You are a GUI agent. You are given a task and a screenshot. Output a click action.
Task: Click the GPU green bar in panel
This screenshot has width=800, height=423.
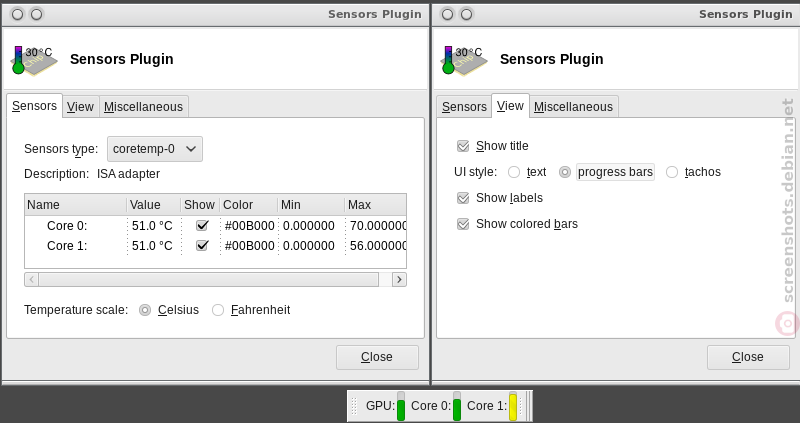(x=401, y=406)
